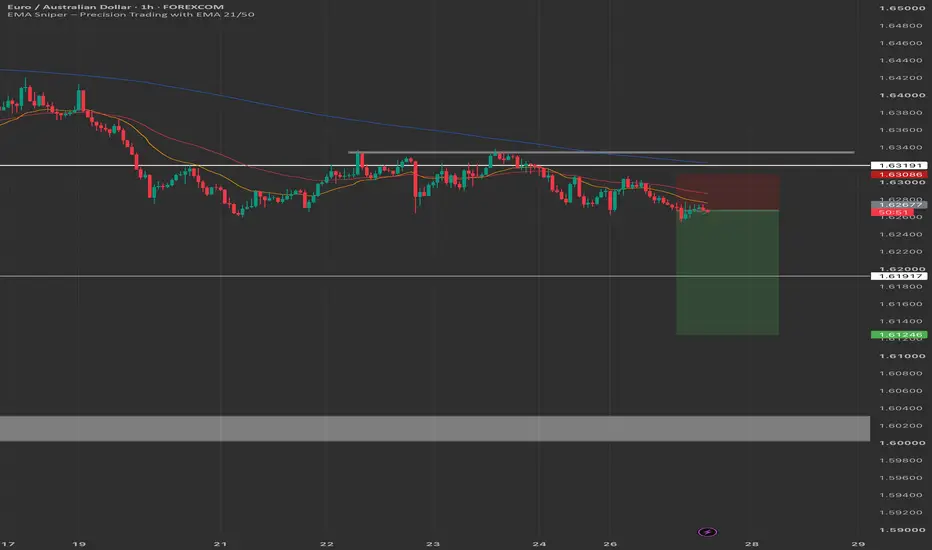Click the date label 23 on the time axis
The width and height of the screenshot is (932, 550).
coord(433,544)
